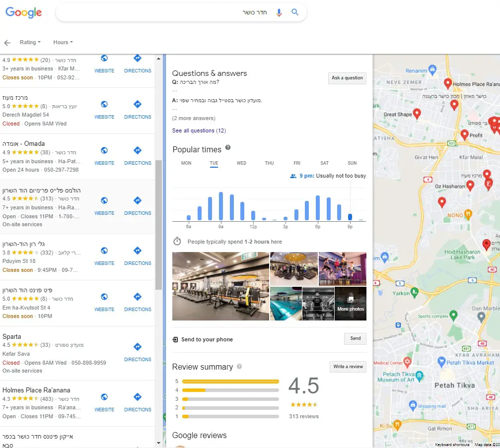Image resolution: width=500 pixels, height=448 pixels.
Task: Select the SAT popular times tab
Action: click(x=324, y=163)
